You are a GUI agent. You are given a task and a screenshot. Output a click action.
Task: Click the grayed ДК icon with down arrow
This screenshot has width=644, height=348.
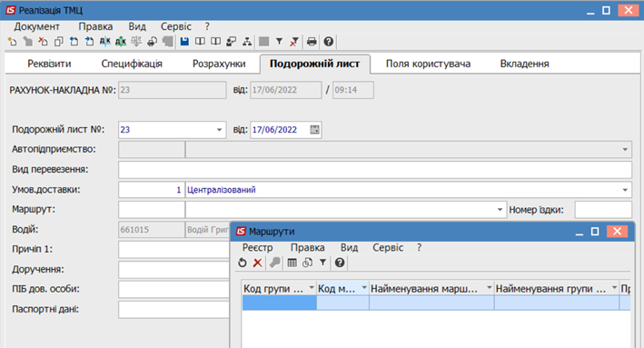point(136,42)
